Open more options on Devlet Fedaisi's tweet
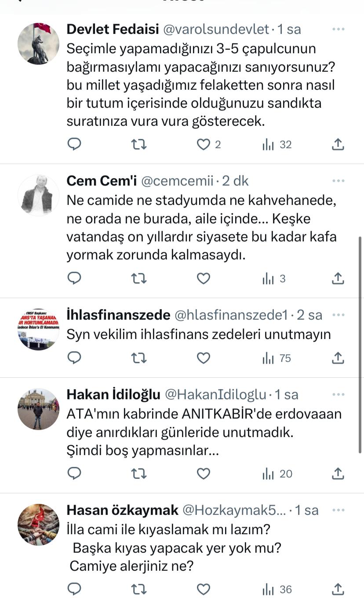This screenshot has height=601, width=364. (338, 29)
